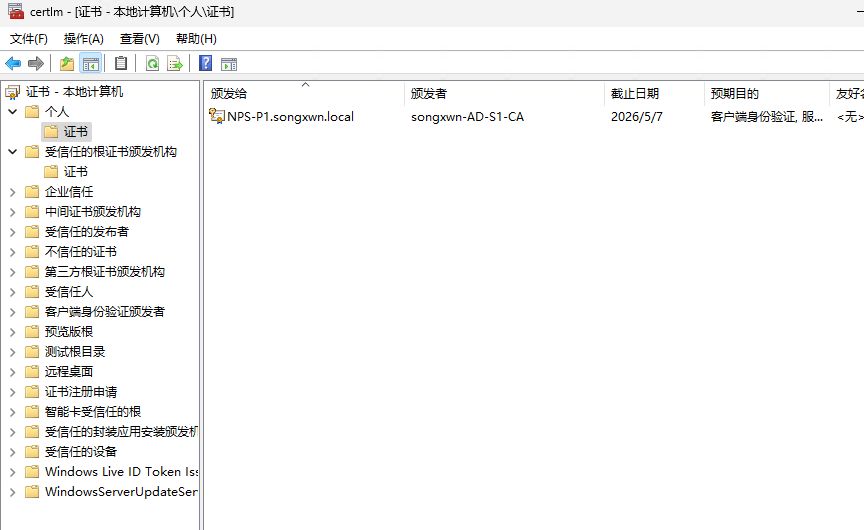Viewport: 864px width, 530px height.
Task: Toggle the Show/Hide Action Pane icon
Action: click(x=229, y=64)
